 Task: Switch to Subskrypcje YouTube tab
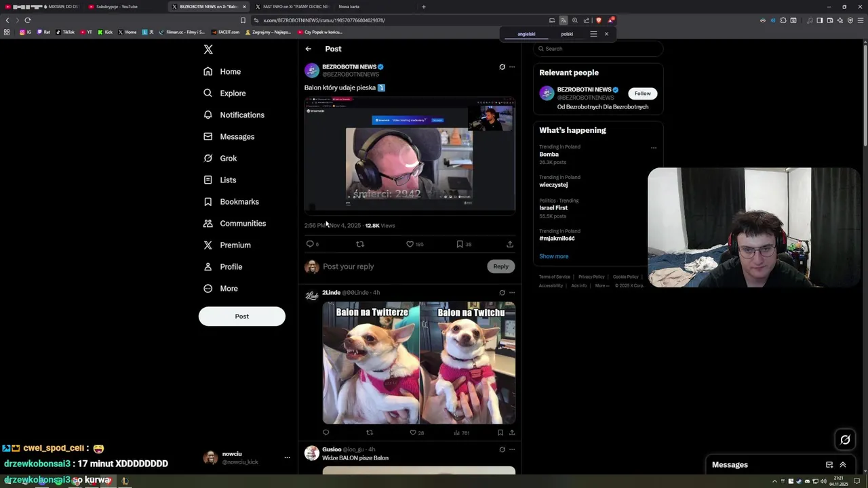pyautogui.click(x=125, y=7)
